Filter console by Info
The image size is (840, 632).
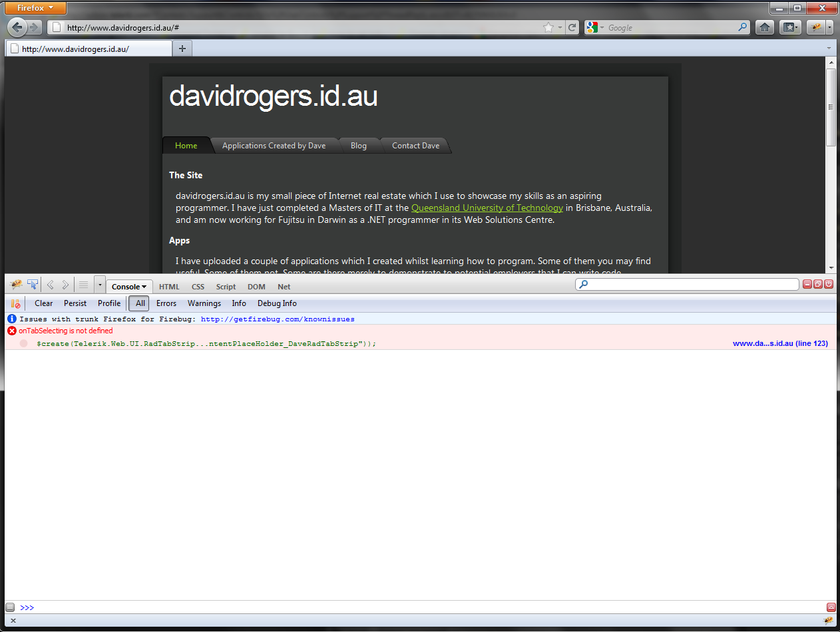(x=239, y=303)
